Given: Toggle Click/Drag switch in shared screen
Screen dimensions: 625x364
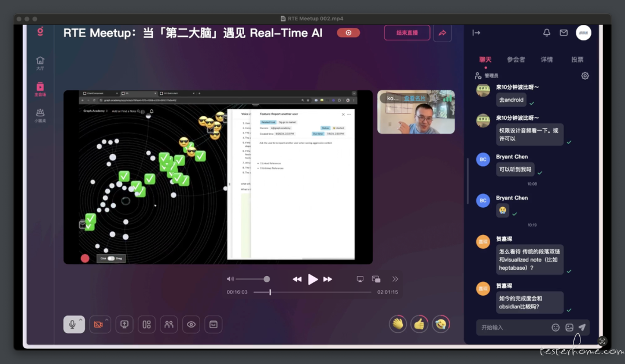Looking at the screenshot, I should [111, 258].
